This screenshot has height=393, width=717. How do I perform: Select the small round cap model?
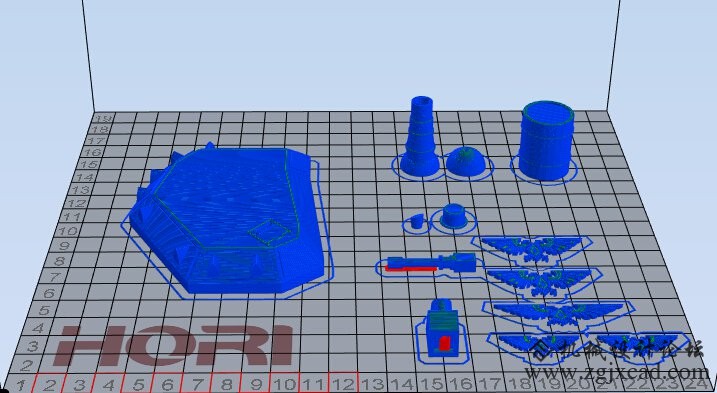tap(454, 215)
